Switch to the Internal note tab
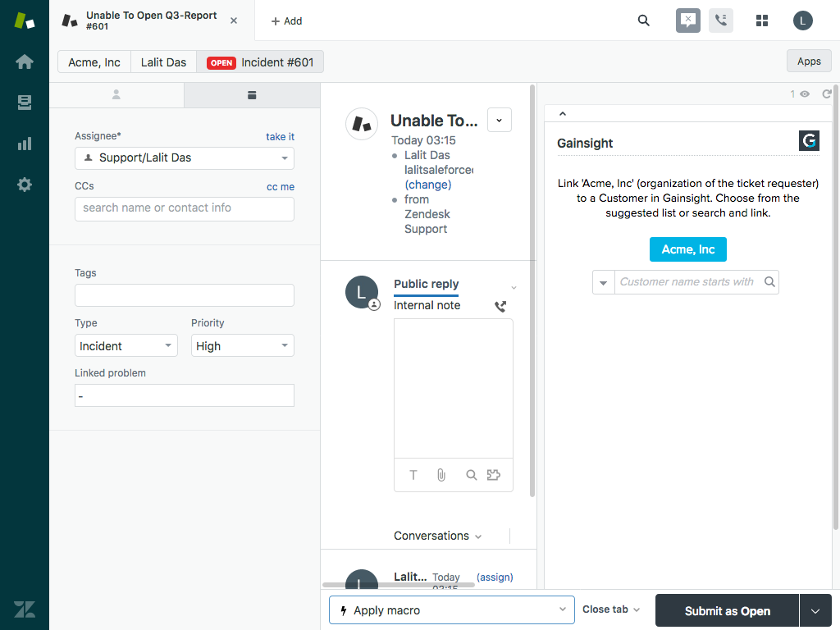 (x=427, y=305)
